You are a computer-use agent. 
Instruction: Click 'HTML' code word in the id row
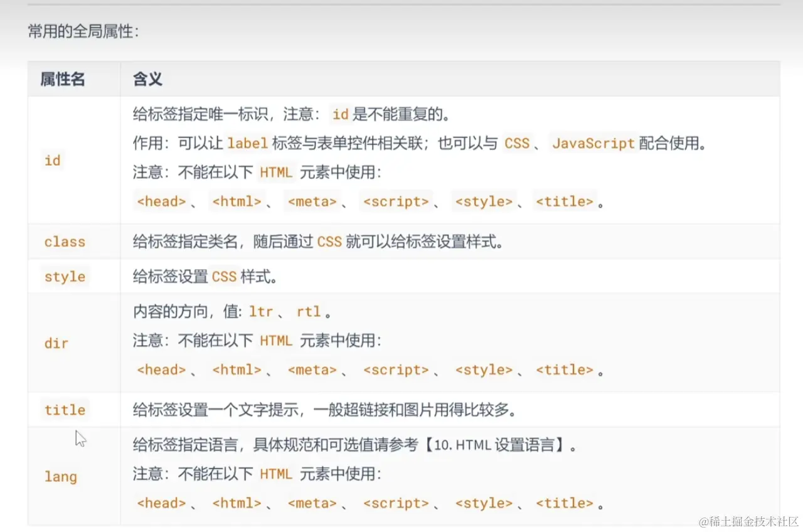(x=276, y=172)
